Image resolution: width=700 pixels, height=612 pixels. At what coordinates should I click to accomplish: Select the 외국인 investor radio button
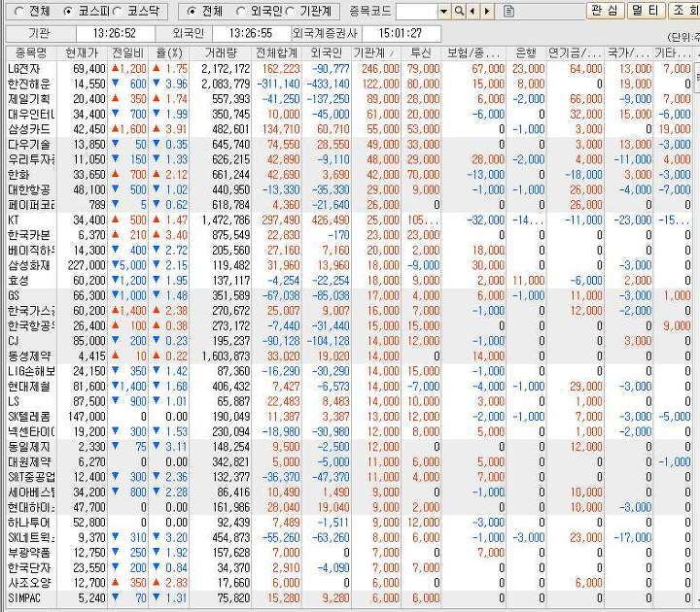[x=240, y=11]
